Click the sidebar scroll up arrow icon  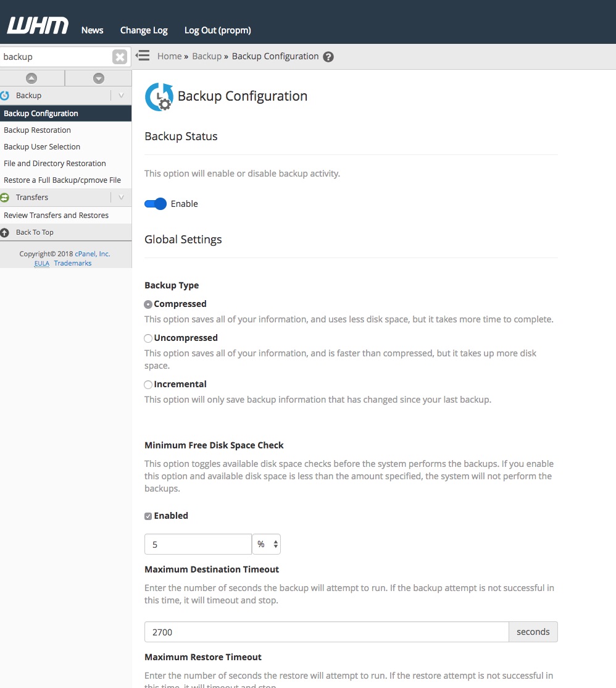(x=31, y=78)
